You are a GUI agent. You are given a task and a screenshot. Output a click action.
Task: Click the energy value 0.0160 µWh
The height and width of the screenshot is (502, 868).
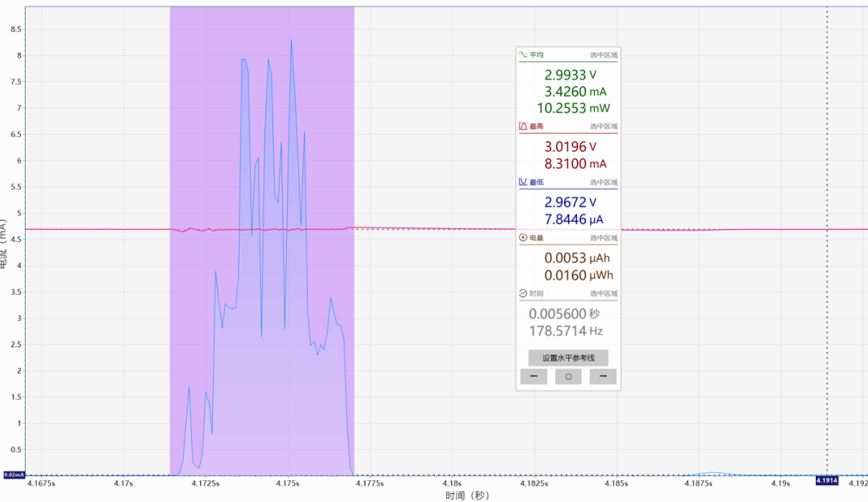click(x=579, y=275)
